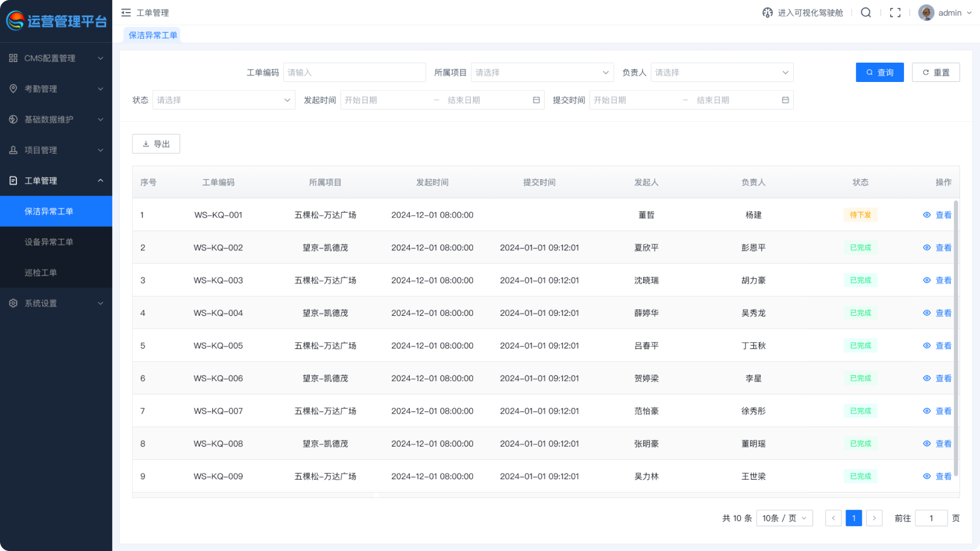
Task: Click 查看 link for WS-KQ-009
Action: 944,476
